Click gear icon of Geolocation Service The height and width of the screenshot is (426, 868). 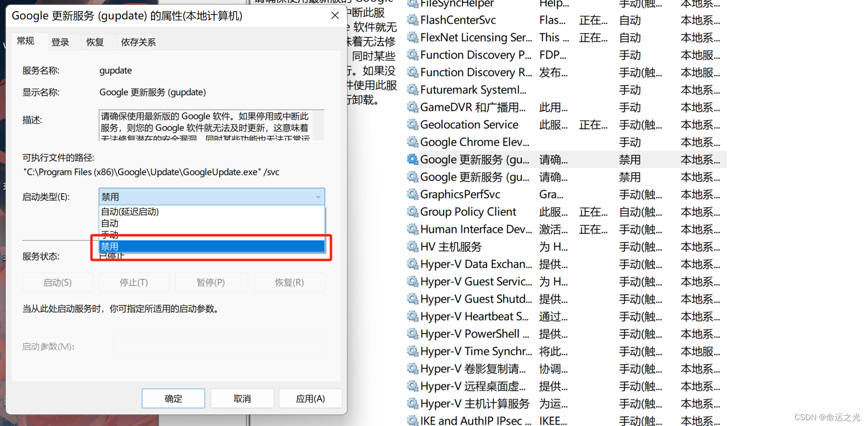[412, 125]
